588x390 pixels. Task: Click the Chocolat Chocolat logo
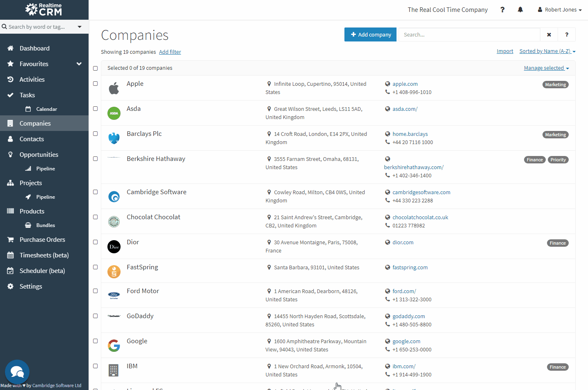[114, 222]
